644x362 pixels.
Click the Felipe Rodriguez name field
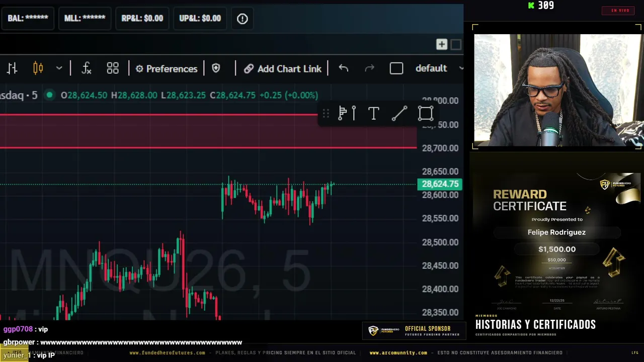pyautogui.click(x=556, y=232)
